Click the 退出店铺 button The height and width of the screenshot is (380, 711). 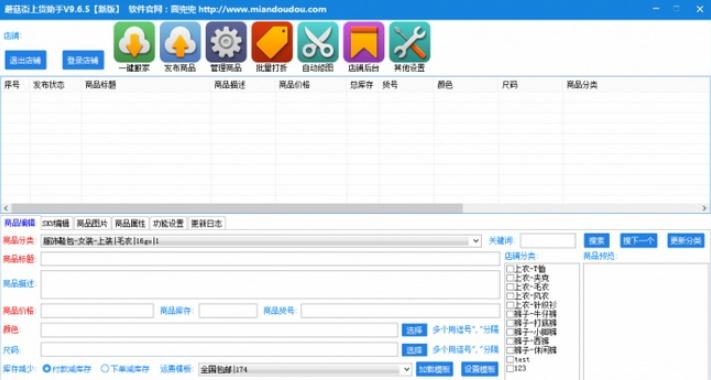[25, 60]
